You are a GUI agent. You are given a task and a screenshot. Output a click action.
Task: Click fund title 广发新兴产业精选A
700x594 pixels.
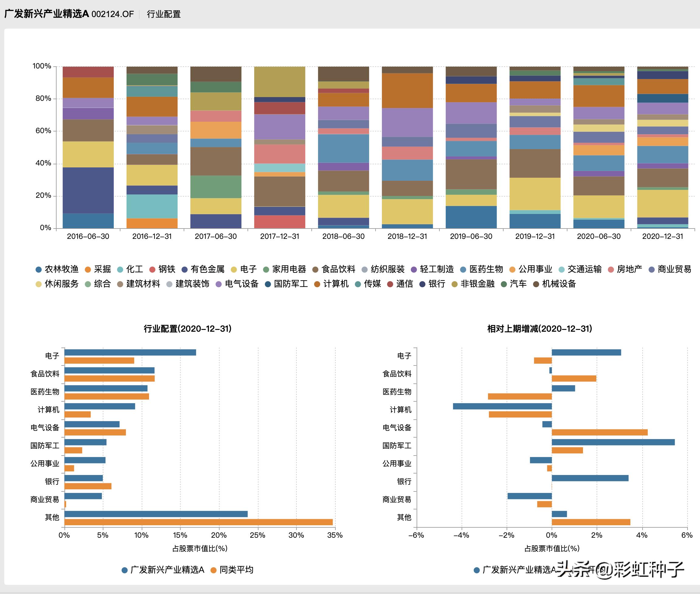pos(47,14)
